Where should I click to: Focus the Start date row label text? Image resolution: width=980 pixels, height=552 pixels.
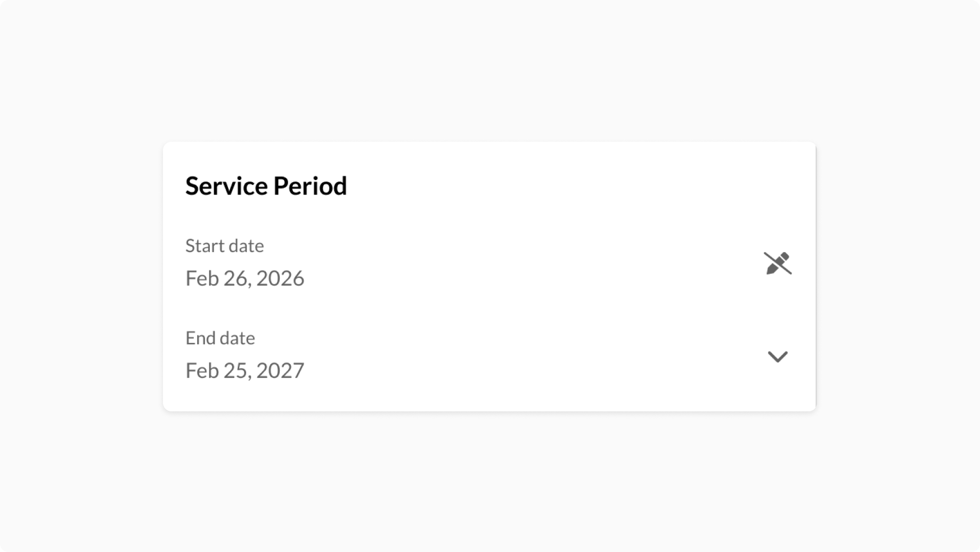[x=224, y=246]
